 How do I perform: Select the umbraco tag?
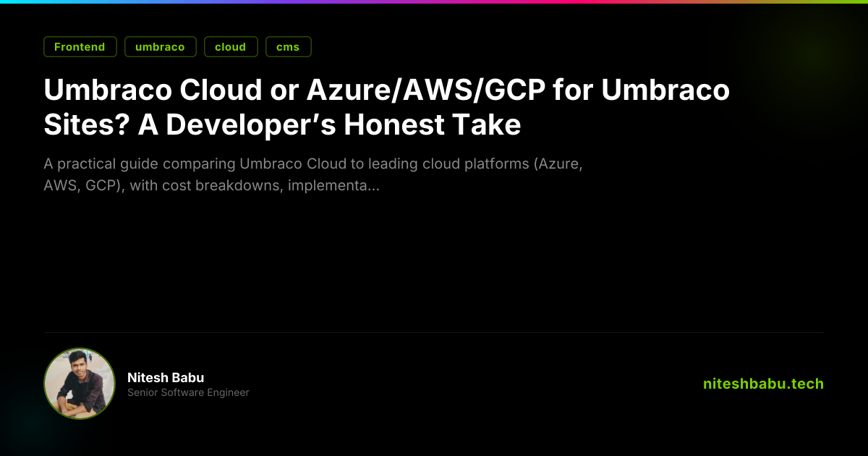click(160, 47)
